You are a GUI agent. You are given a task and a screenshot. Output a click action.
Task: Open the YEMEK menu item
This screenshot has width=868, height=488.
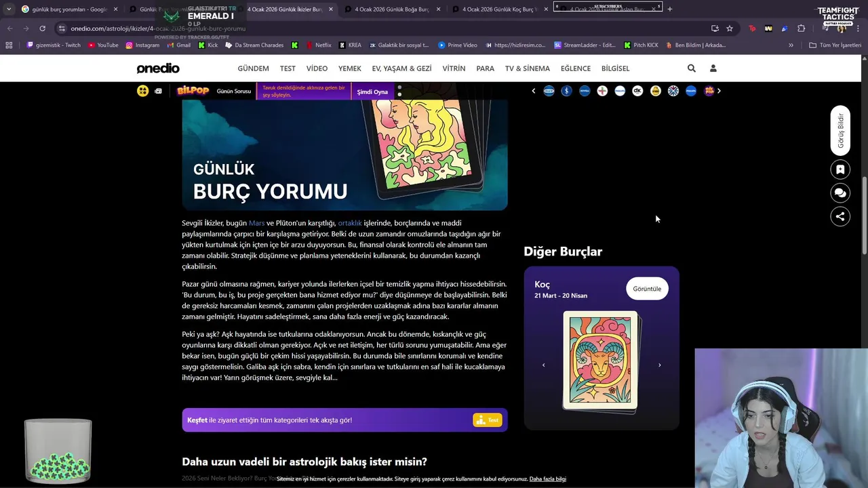point(350,68)
